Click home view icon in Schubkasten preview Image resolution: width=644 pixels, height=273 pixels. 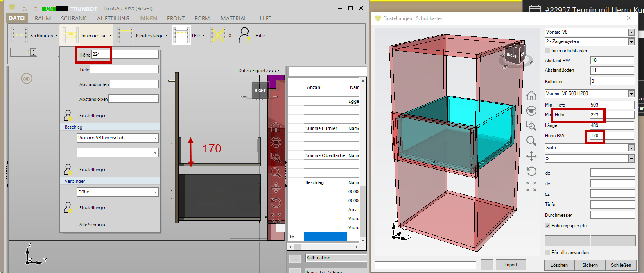(531, 96)
